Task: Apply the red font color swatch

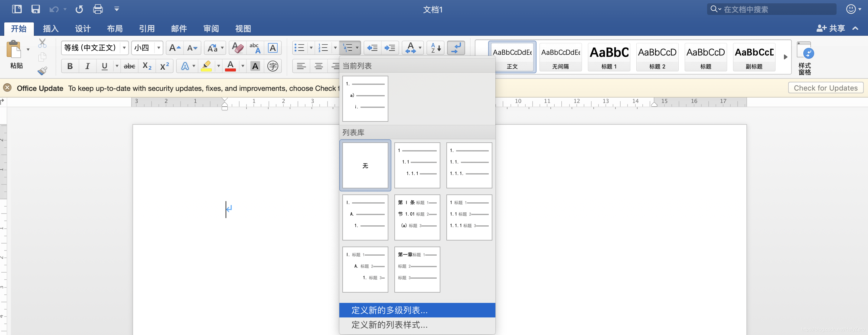Action: pyautogui.click(x=230, y=66)
